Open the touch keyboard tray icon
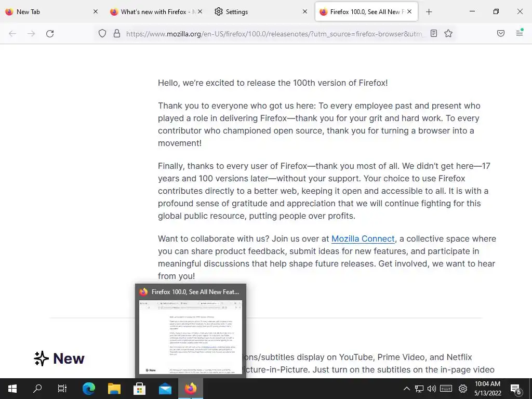The width and height of the screenshot is (532, 399). [446, 389]
